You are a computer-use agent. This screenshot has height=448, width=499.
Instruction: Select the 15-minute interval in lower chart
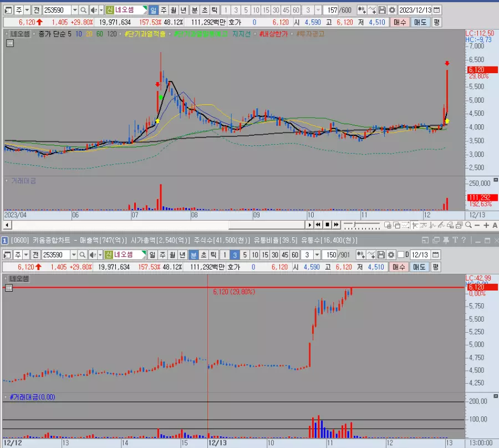tap(265, 255)
